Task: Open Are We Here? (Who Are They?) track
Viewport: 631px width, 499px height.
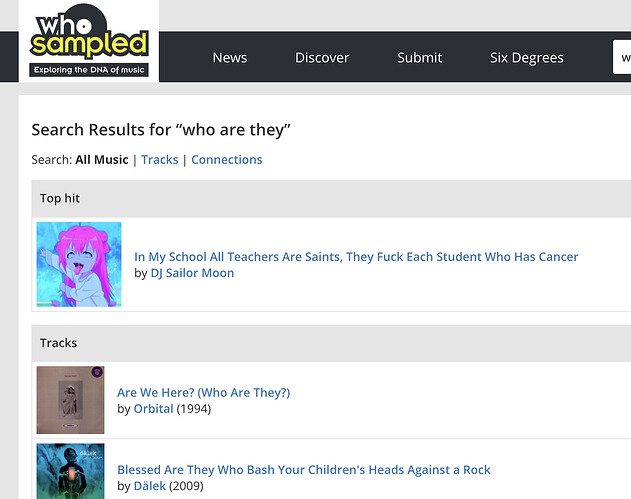Action: point(204,392)
